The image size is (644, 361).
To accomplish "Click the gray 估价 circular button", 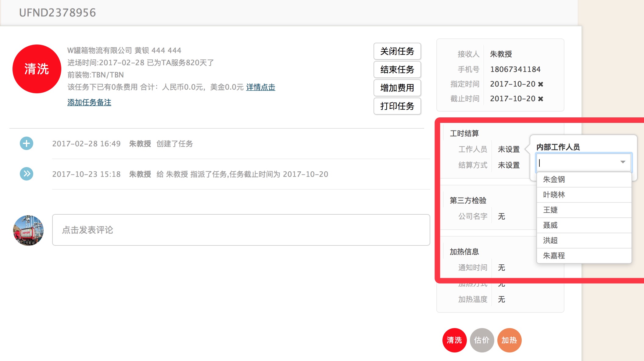I will click(x=482, y=340).
